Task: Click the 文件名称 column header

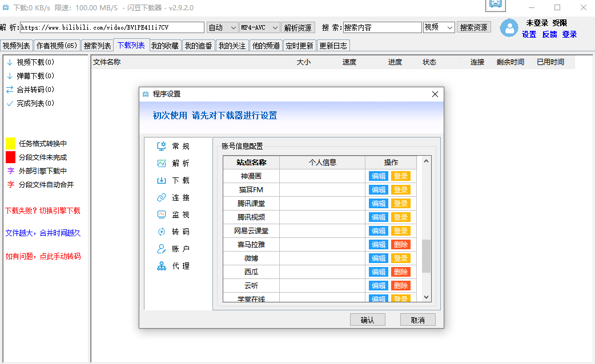Action: [x=193, y=62]
